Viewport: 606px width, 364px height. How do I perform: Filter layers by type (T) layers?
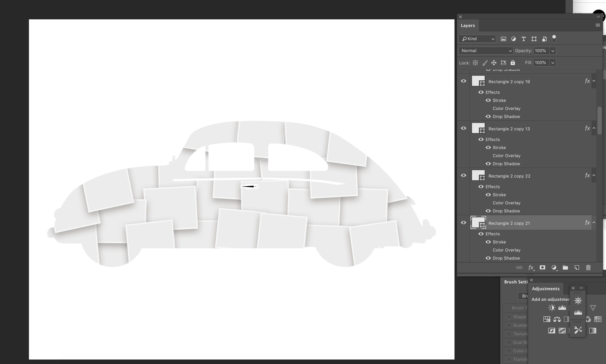524,39
